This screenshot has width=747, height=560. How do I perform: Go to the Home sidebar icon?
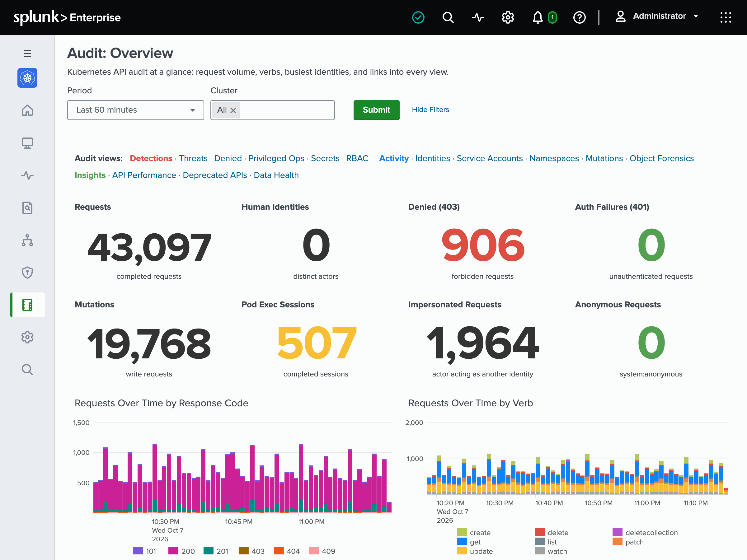(27, 110)
